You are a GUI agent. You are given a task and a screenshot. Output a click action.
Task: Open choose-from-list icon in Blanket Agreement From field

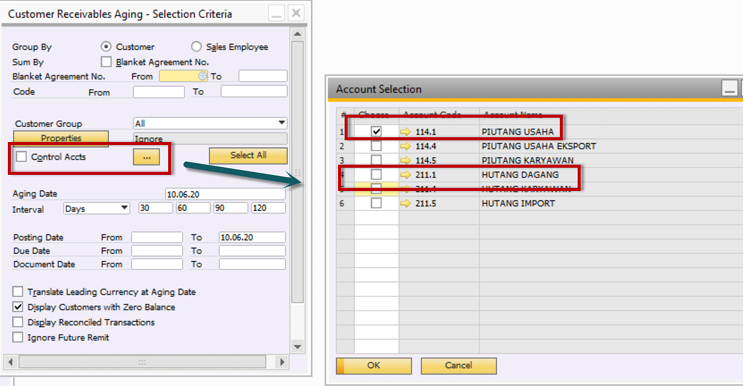point(203,76)
